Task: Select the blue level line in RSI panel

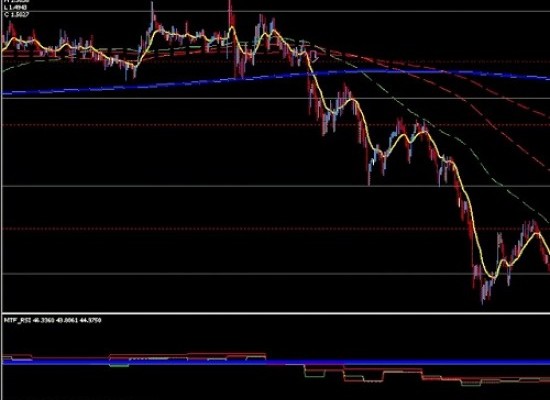Action: tap(276, 362)
